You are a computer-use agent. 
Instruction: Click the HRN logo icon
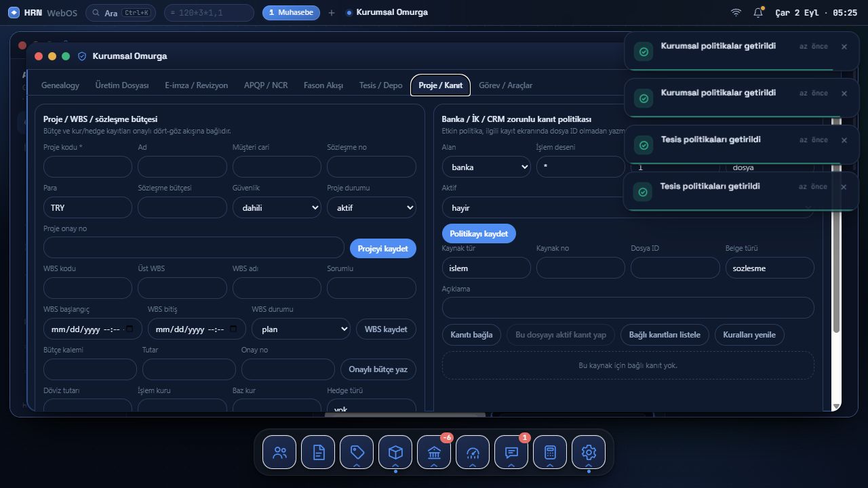[x=14, y=13]
